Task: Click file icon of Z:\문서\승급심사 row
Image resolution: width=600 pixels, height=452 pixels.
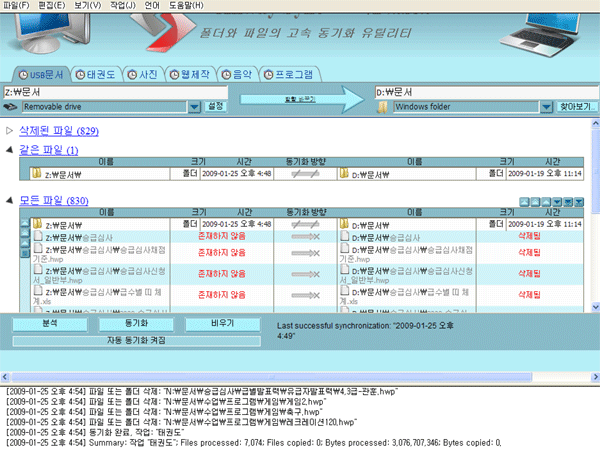Action: click(x=38, y=236)
